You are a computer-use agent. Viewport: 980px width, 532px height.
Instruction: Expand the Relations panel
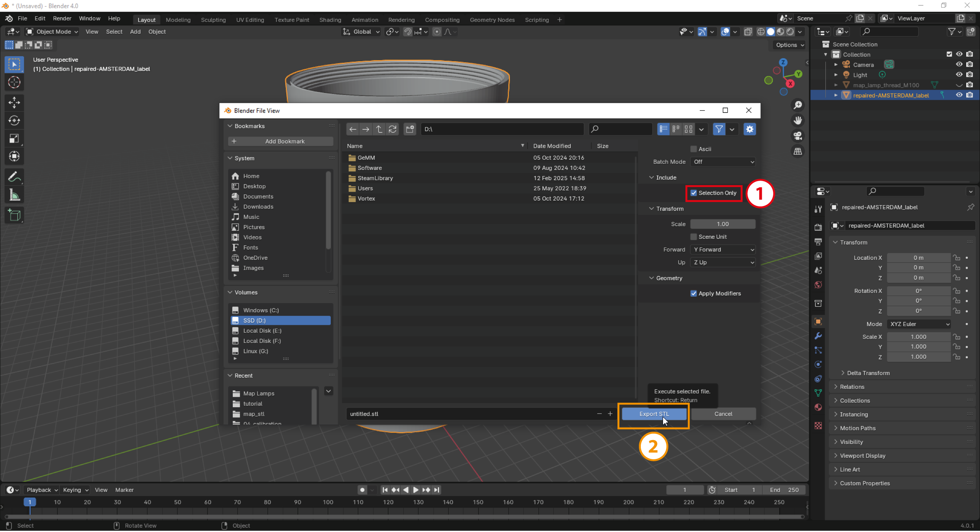[x=852, y=387]
